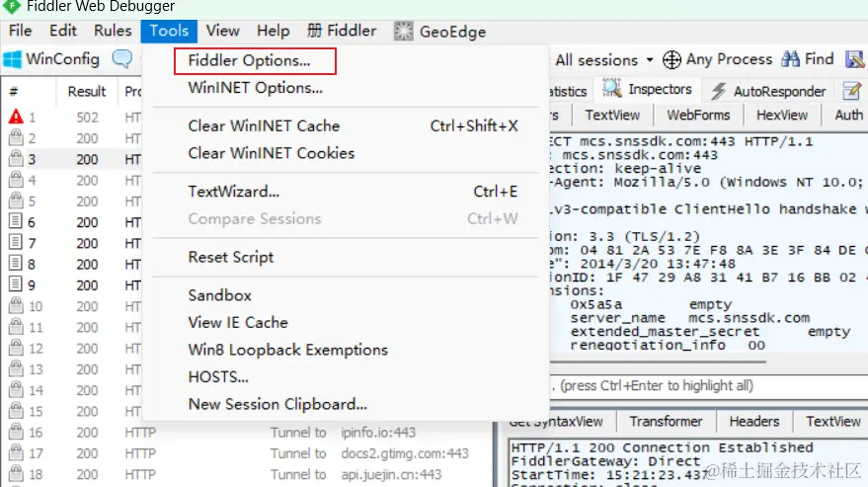Click the Any Process target icon
This screenshot has height=487, width=868.
coord(671,60)
